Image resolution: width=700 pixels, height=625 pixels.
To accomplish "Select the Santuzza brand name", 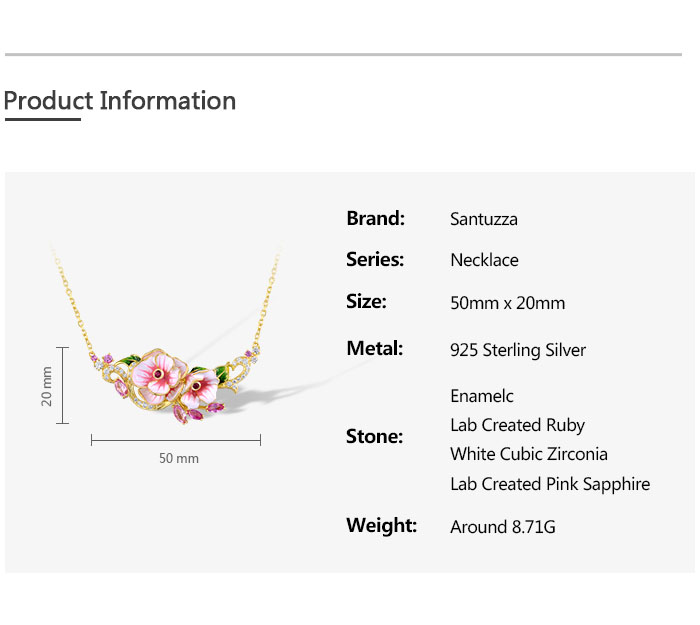I will click(484, 219).
